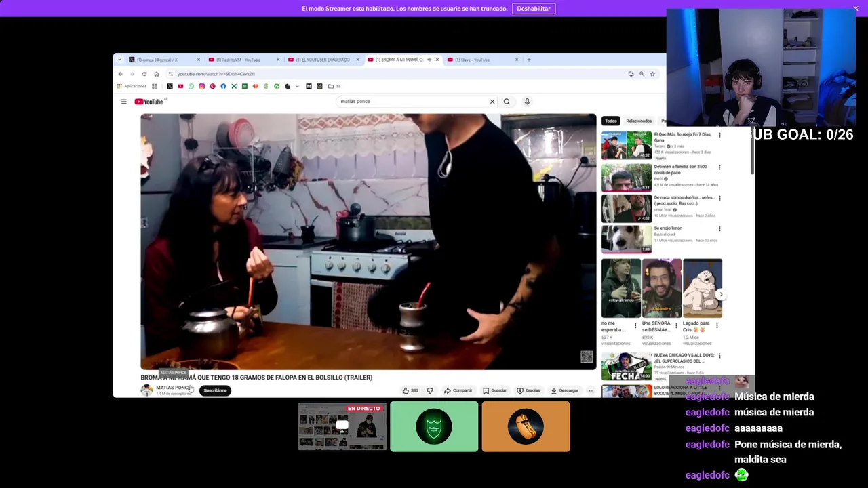Image resolution: width=868 pixels, height=488 pixels.
Task: Click the Matias Ponce channel avatar
Action: point(146,390)
